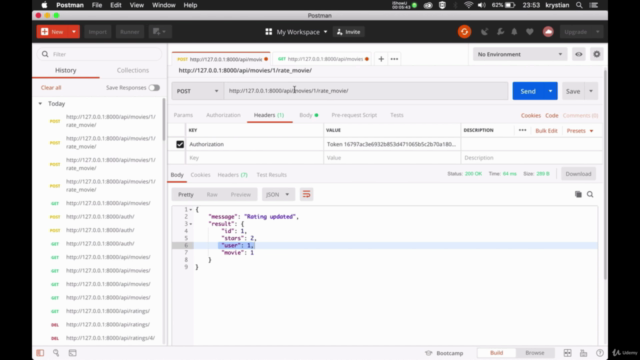This screenshot has height=360, width=640.
Task: Collapse the result object on line 3
Action: (x=191, y=224)
